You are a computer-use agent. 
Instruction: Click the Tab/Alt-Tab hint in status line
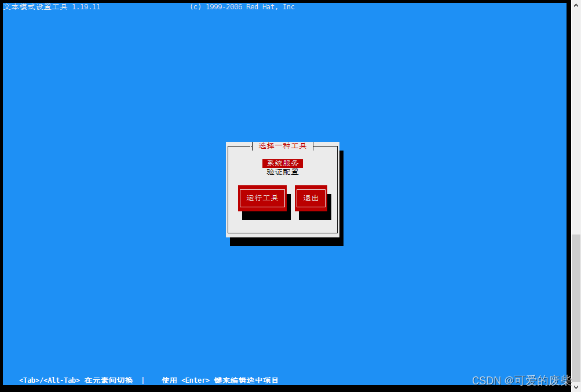tap(76, 380)
